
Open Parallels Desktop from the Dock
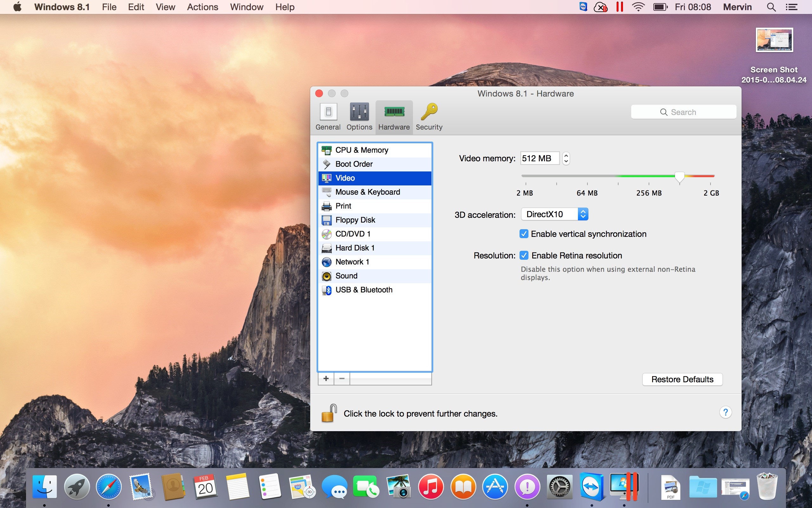point(624,486)
